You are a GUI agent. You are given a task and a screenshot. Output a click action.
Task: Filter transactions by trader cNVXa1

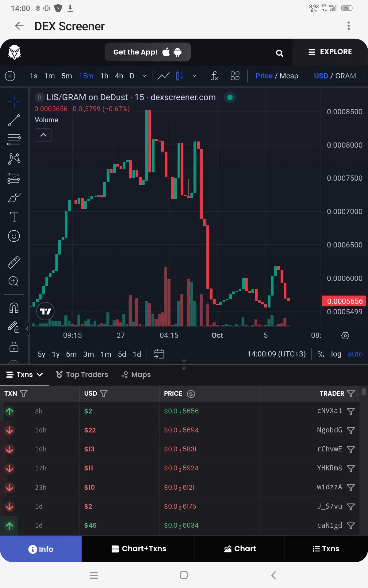pyautogui.click(x=351, y=411)
